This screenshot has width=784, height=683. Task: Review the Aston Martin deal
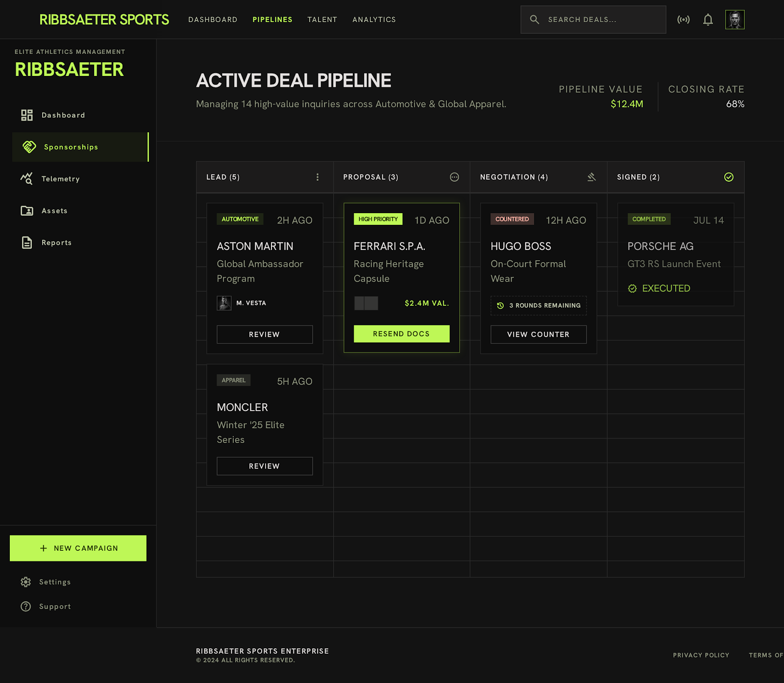[265, 334]
